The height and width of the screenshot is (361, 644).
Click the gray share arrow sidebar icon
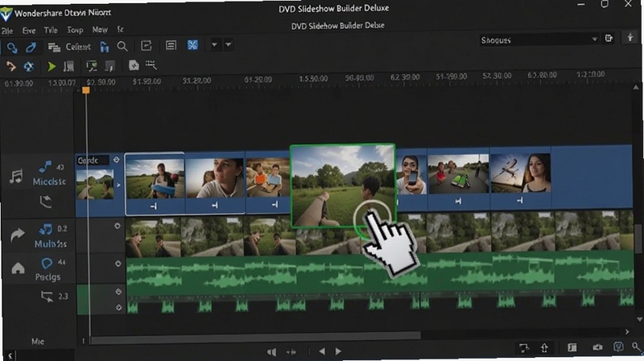click(x=17, y=235)
